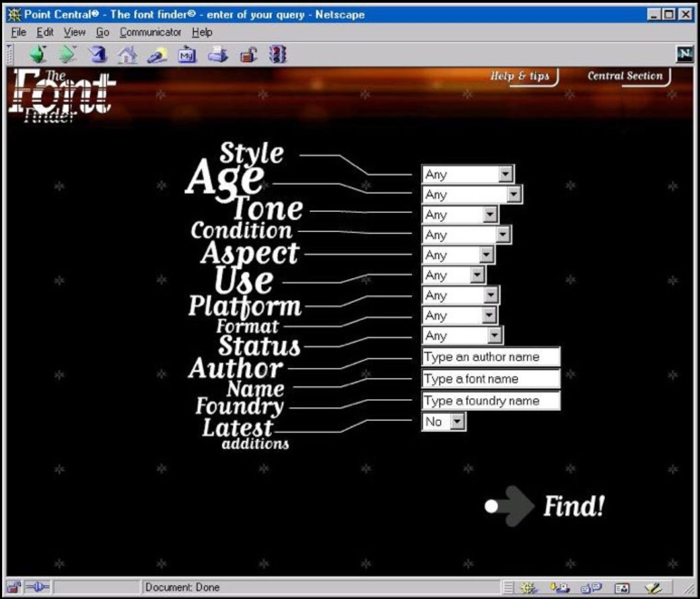700x599 pixels.
Task: Open the Condition dropdown
Action: [466, 235]
